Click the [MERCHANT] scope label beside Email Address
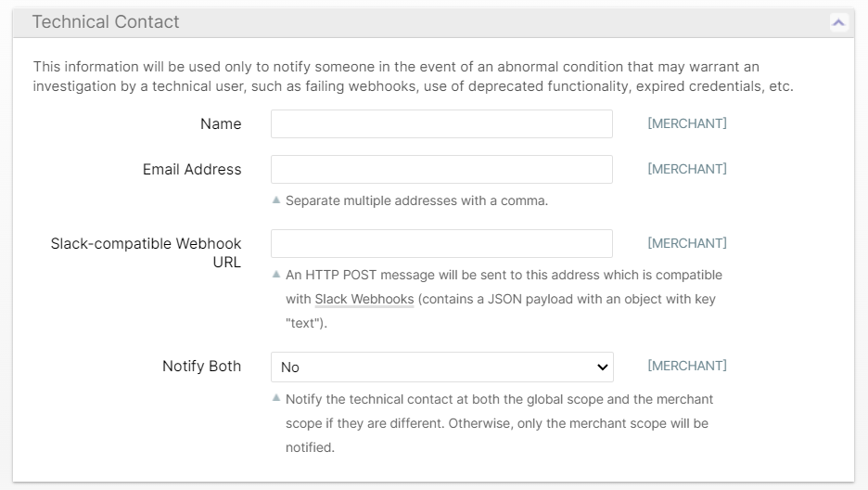Screen dimensions: 868x490 point(687,169)
